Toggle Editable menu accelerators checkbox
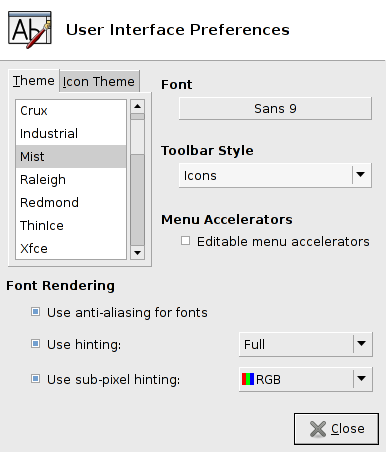This screenshot has height=452, width=386. pos(185,241)
